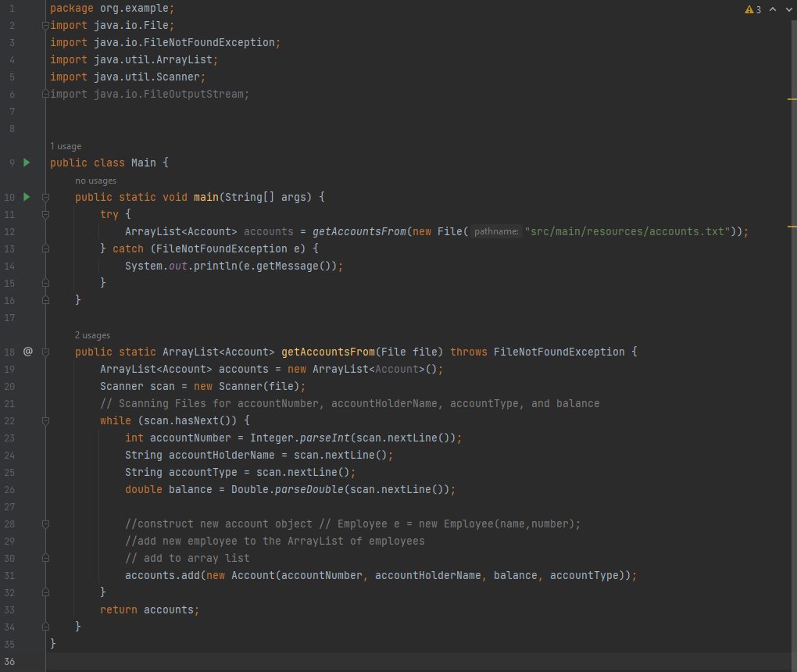797x672 pixels.
Task: Jump to previous warning with the up chevron
Action: pos(772,9)
